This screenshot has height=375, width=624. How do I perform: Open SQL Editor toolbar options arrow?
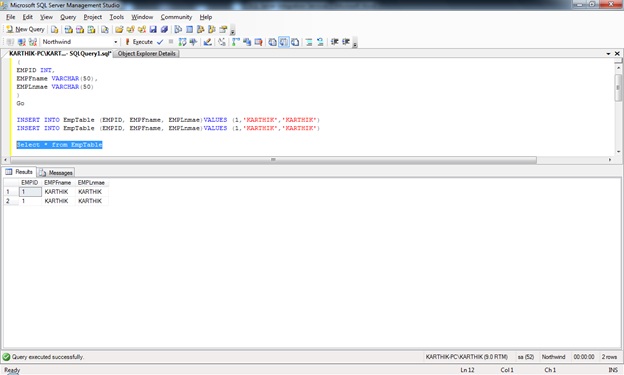pos(355,43)
